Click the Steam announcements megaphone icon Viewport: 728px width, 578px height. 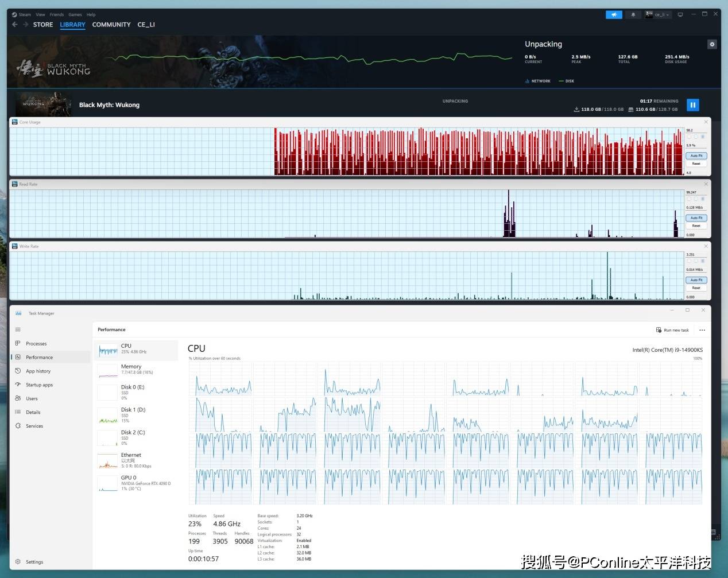(x=614, y=15)
